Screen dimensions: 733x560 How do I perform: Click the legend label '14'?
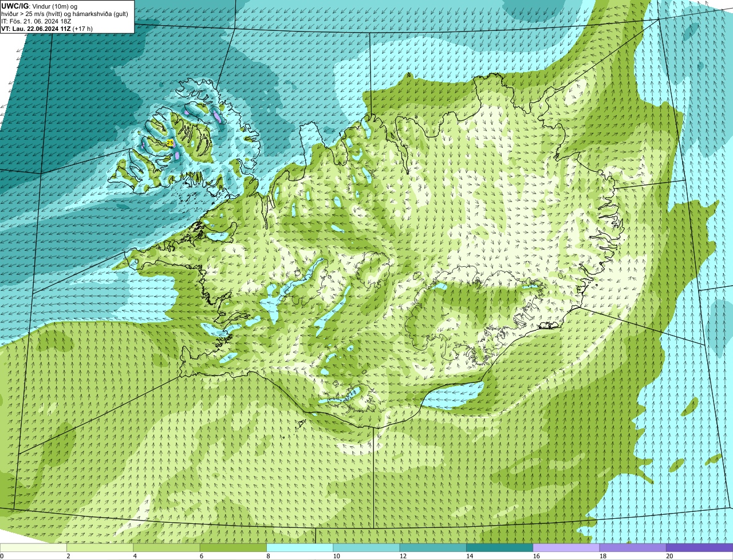(470, 556)
